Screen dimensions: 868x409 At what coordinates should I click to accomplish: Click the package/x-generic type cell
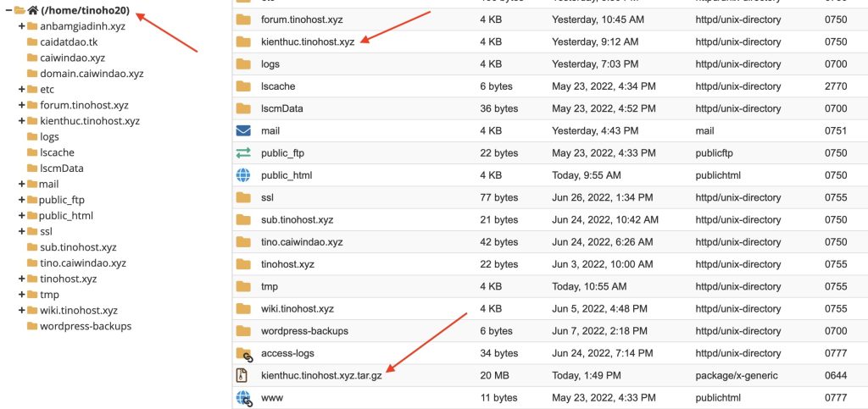pos(737,376)
